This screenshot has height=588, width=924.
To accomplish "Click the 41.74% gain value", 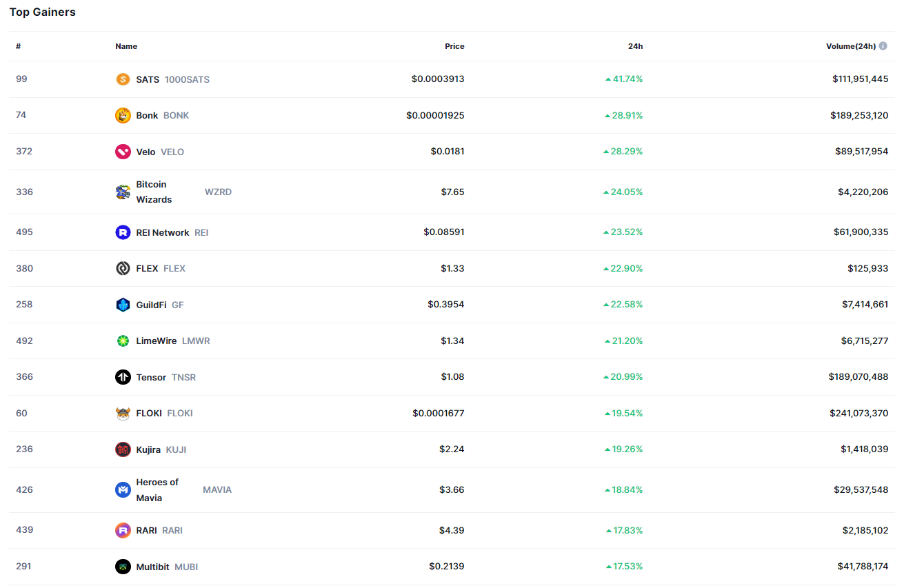I will click(624, 79).
